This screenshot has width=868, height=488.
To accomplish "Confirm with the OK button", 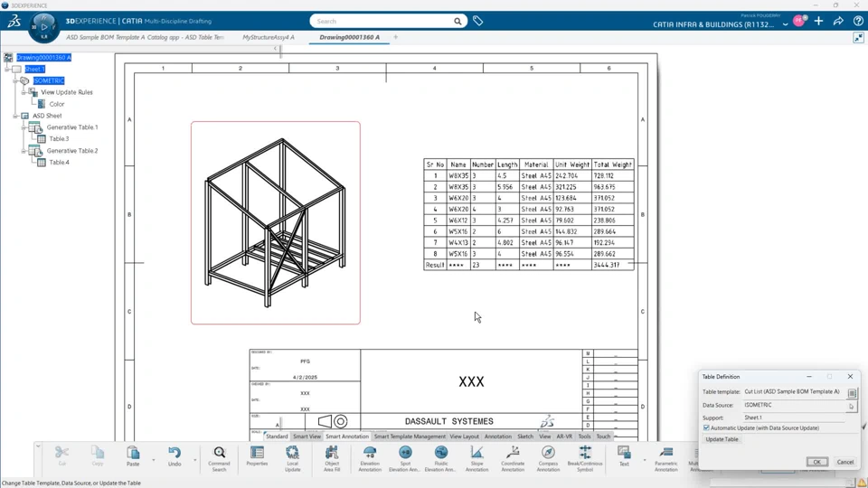I will [x=816, y=462].
